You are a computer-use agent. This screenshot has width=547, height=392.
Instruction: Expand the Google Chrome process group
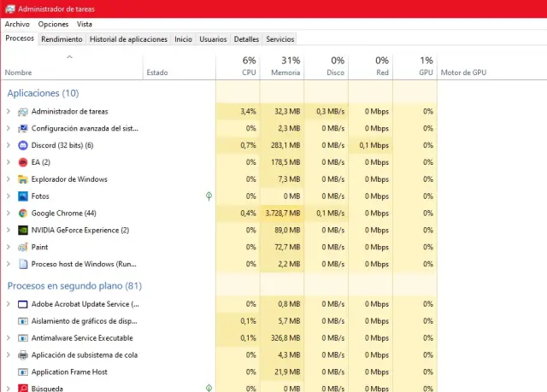coord(9,214)
